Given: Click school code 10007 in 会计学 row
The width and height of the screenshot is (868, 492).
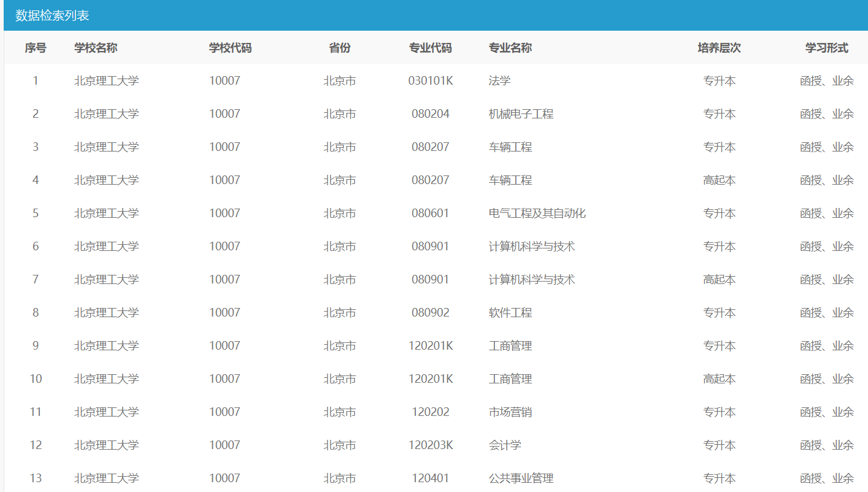Looking at the screenshot, I should click(x=225, y=445).
